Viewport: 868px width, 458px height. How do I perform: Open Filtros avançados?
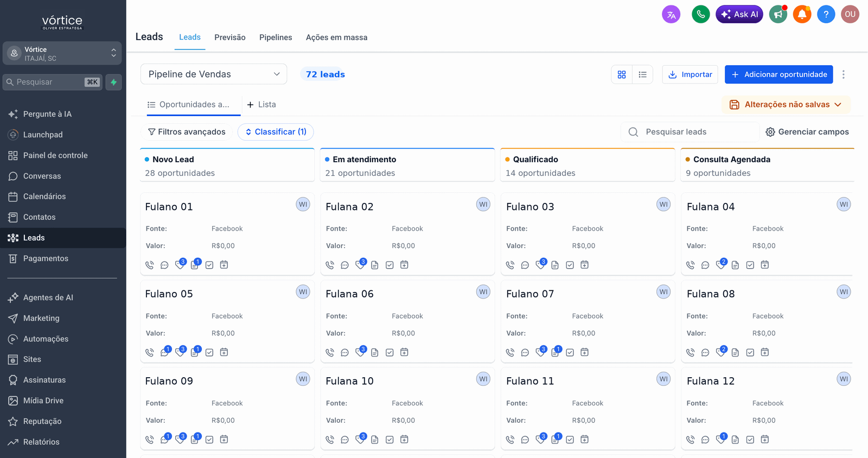187,132
